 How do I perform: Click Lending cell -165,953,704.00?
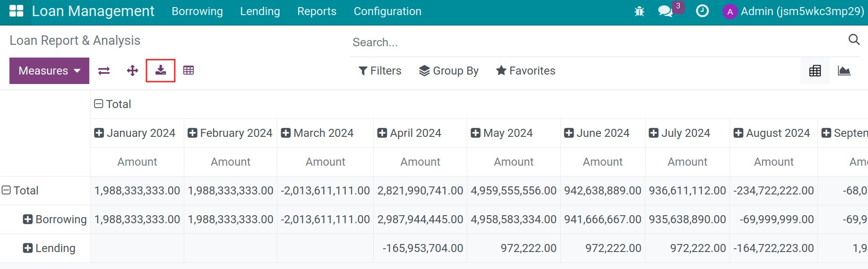click(x=420, y=248)
